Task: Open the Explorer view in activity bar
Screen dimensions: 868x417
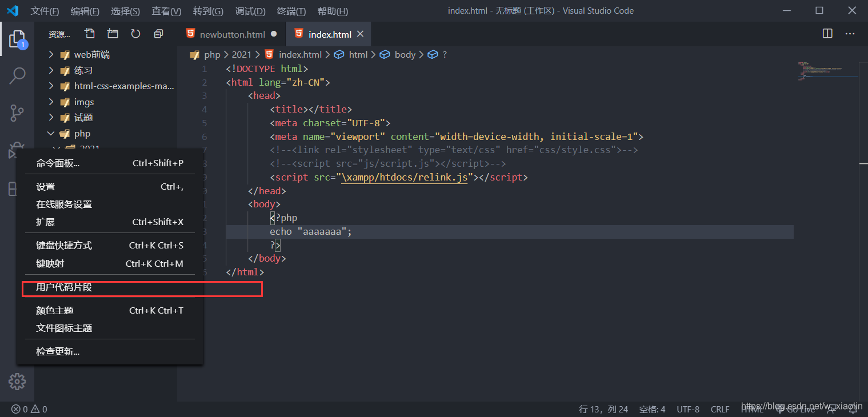Action: 17,39
